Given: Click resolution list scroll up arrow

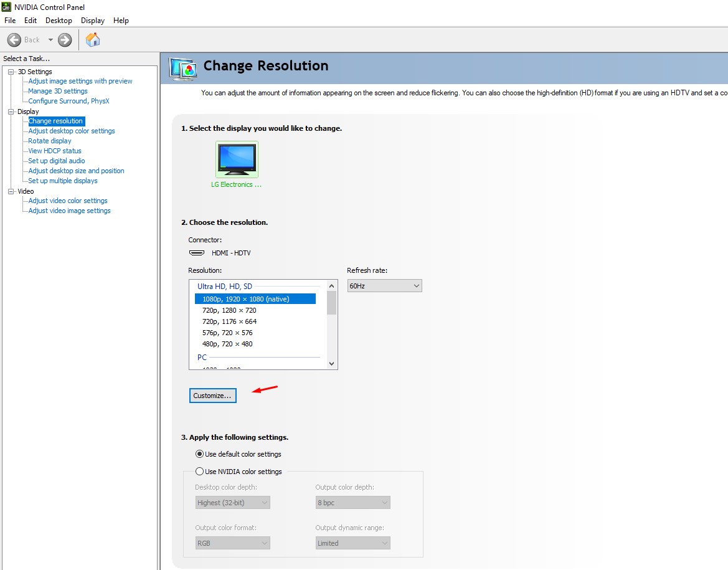Looking at the screenshot, I should tap(331, 286).
